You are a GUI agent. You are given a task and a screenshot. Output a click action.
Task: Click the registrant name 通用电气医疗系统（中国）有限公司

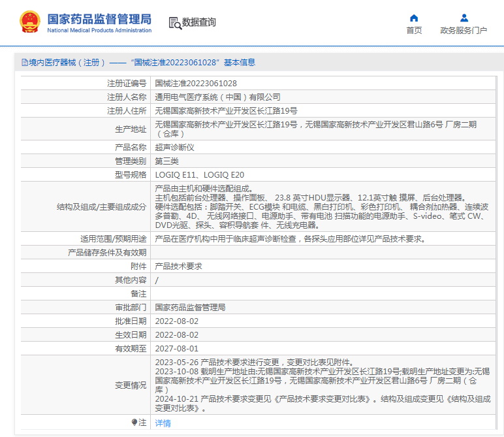pos(217,97)
